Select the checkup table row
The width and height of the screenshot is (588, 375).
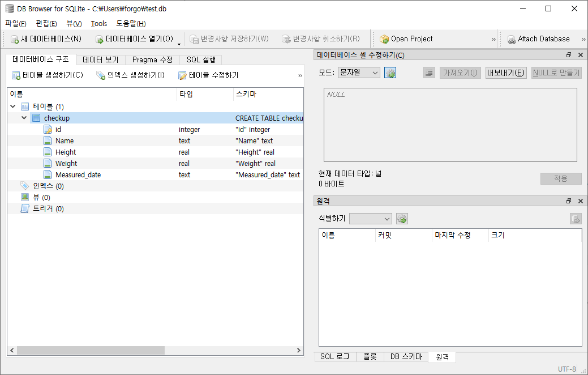[155, 118]
